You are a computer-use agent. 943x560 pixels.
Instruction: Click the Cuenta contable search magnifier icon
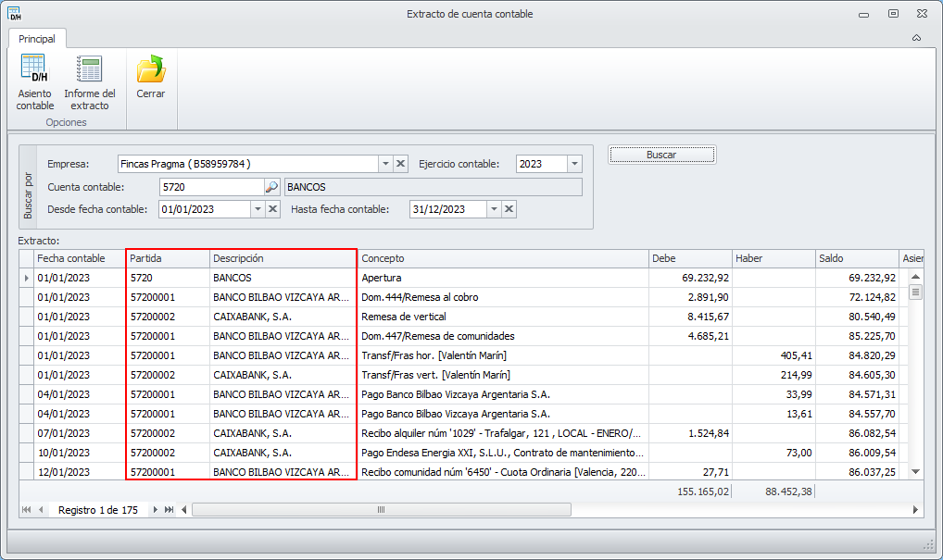click(271, 187)
